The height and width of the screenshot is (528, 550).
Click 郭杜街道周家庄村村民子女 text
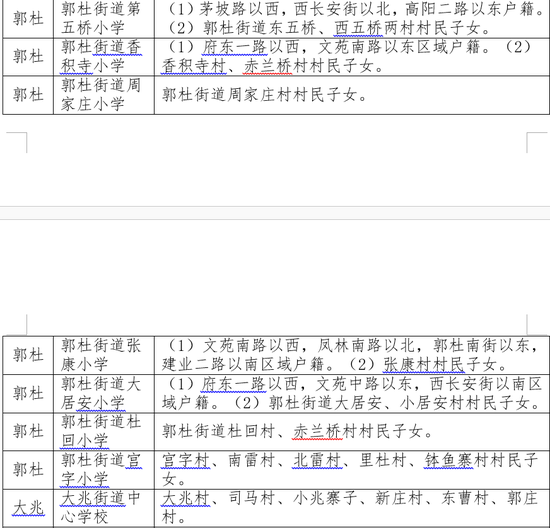click(x=264, y=95)
